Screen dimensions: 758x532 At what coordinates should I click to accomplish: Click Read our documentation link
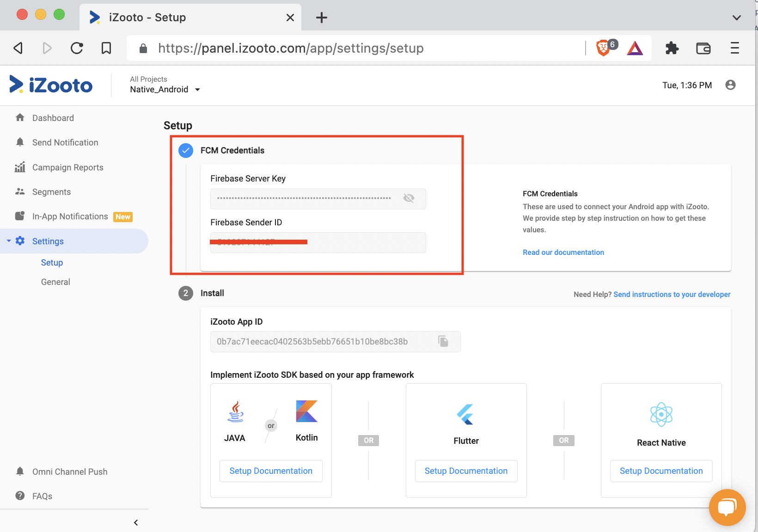click(563, 252)
